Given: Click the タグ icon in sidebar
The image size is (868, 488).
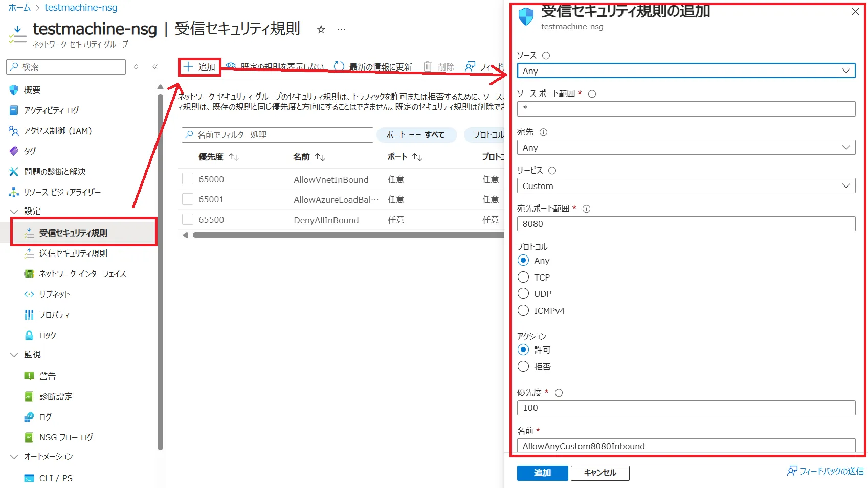Looking at the screenshot, I should point(14,151).
